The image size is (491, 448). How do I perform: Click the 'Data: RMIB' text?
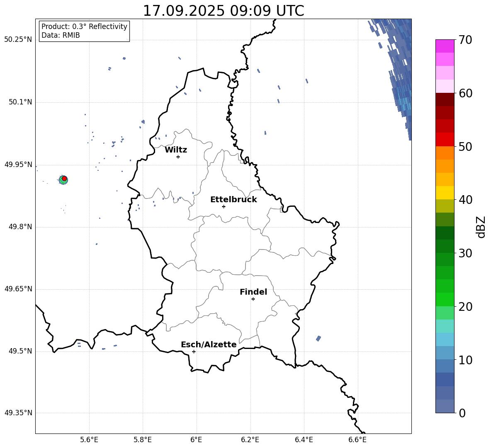61,35
